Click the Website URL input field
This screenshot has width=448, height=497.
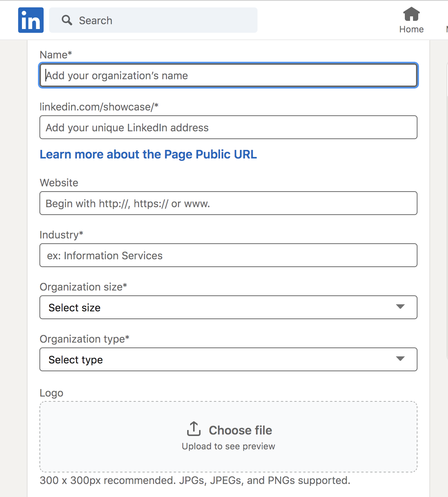point(228,203)
